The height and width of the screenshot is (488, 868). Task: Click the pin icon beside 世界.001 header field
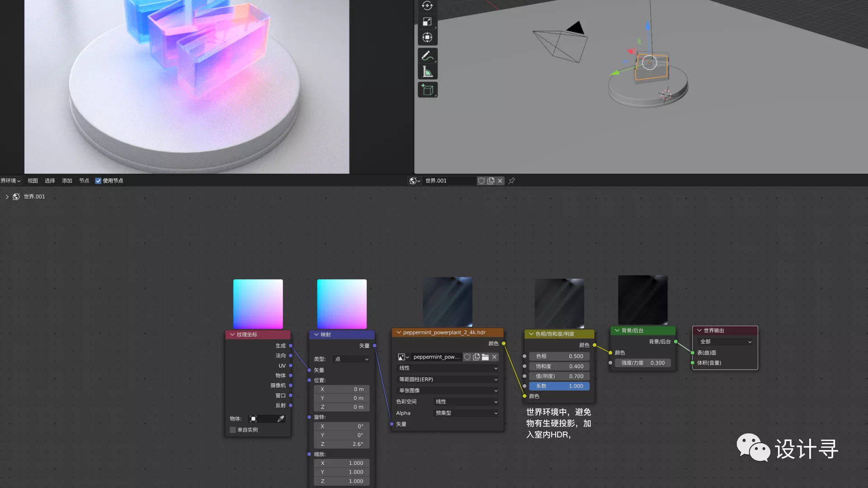tap(512, 181)
